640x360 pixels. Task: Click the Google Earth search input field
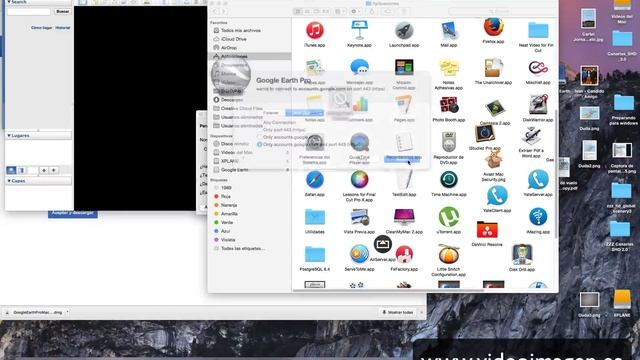pos(29,11)
